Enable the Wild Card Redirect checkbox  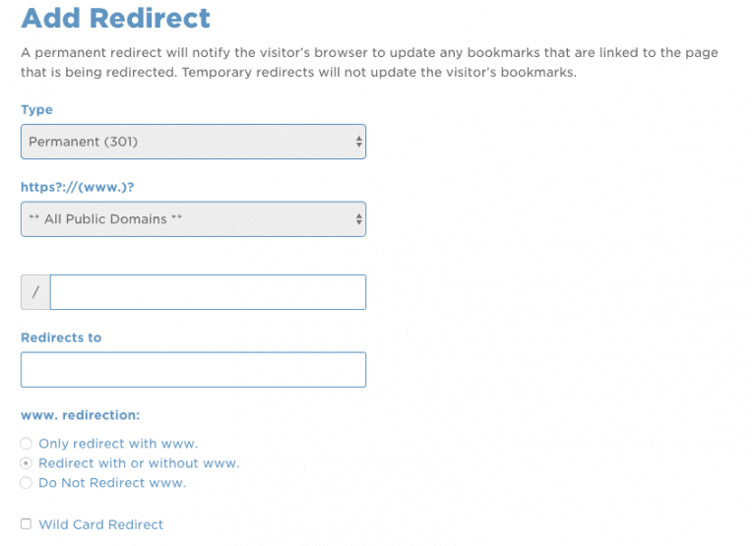pyautogui.click(x=27, y=524)
